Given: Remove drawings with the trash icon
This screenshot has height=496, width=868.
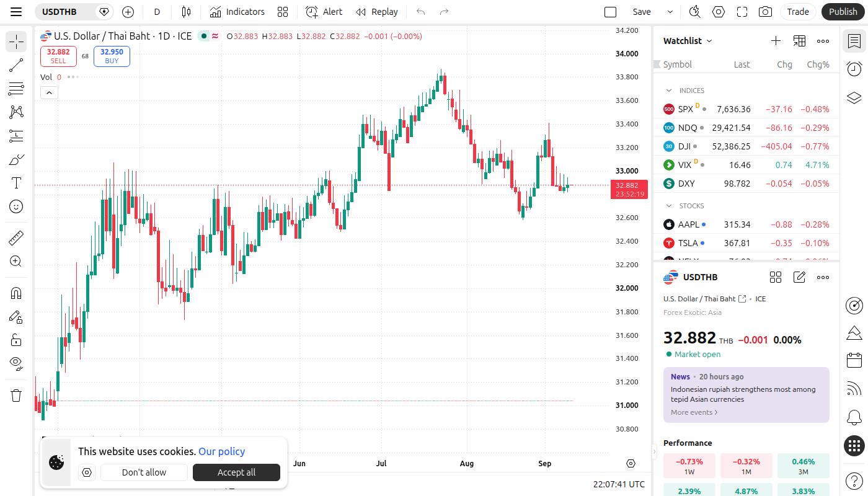Looking at the screenshot, I should click(x=16, y=396).
